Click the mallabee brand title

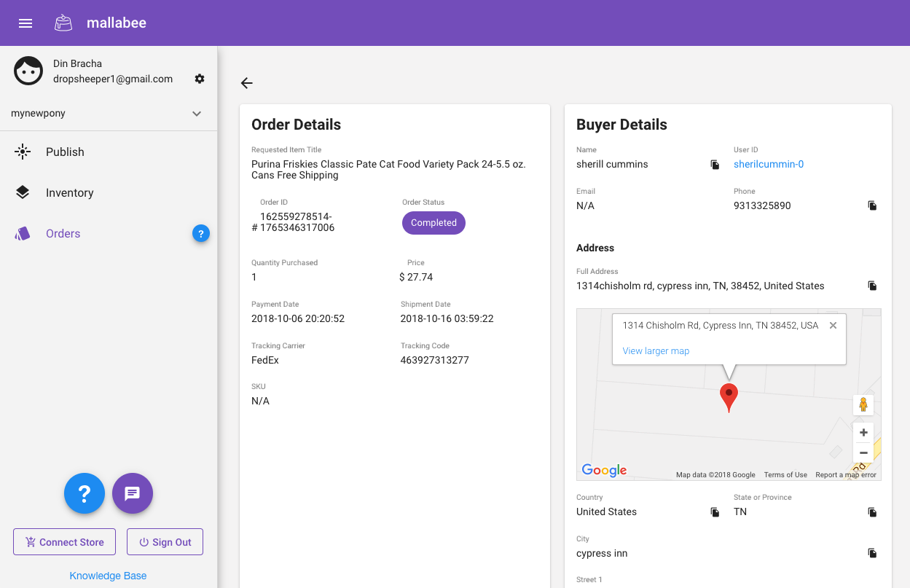117,23
